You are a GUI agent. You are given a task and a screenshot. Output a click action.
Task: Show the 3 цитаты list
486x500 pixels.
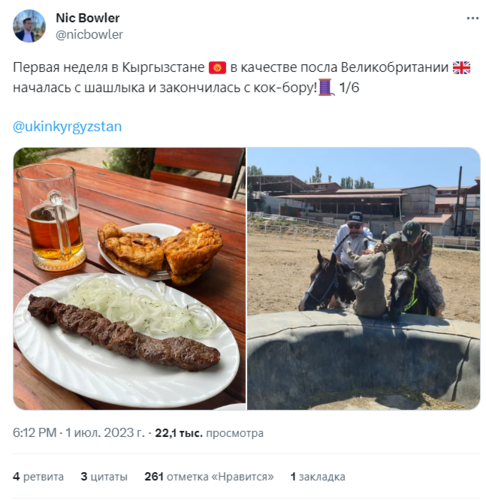pyautogui.click(x=104, y=476)
